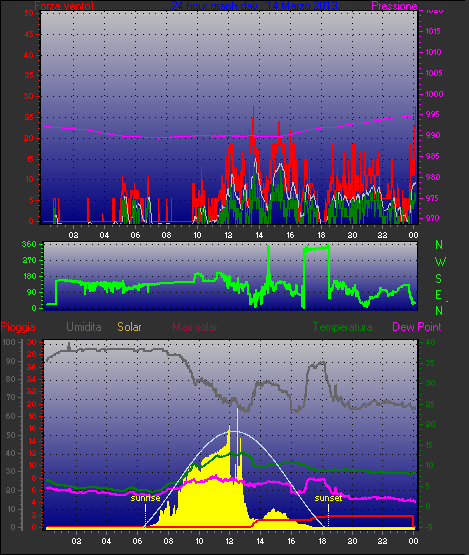Select the Umidita legend label
This screenshot has height=555, width=469.
[84, 327]
